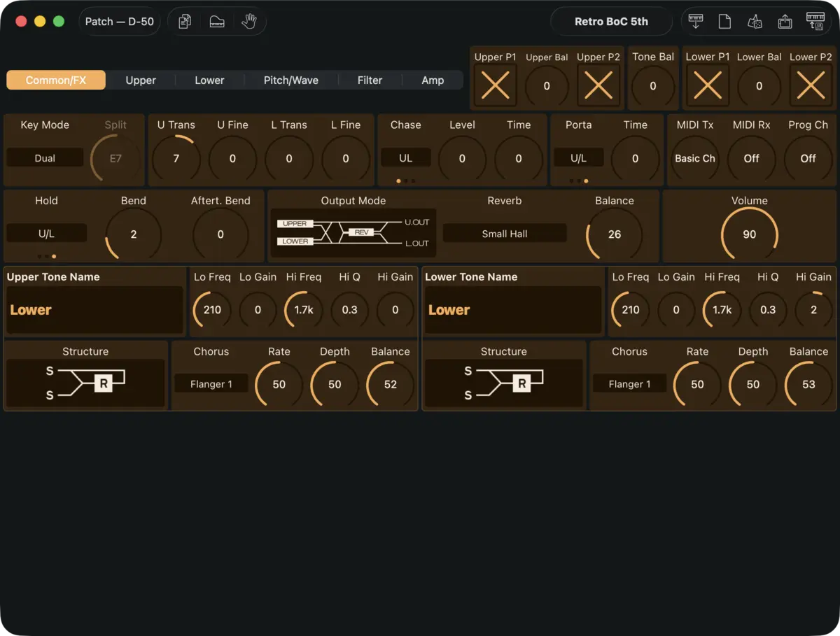Open the Reverb Small Hall dropdown

click(505, 234)
